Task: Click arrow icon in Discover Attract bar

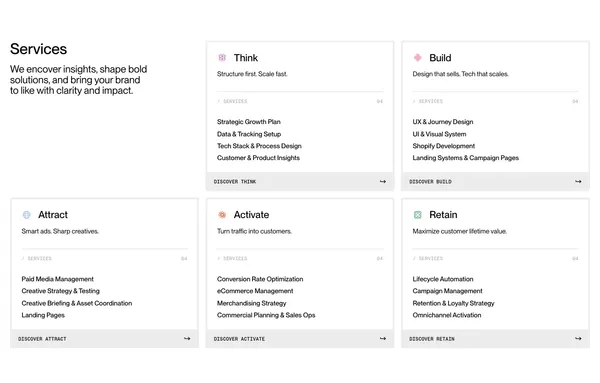Action: click(187, 339)
